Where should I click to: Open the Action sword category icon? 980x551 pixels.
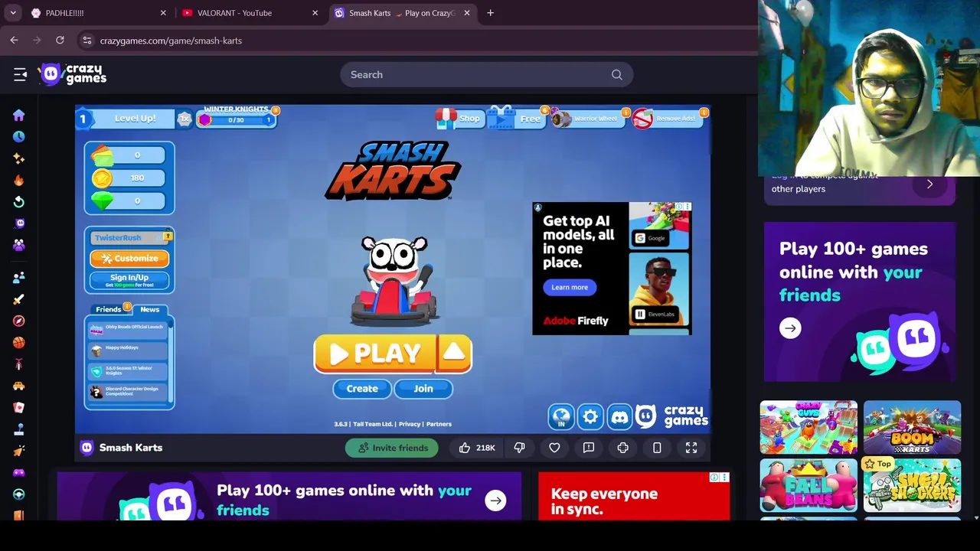19,299
